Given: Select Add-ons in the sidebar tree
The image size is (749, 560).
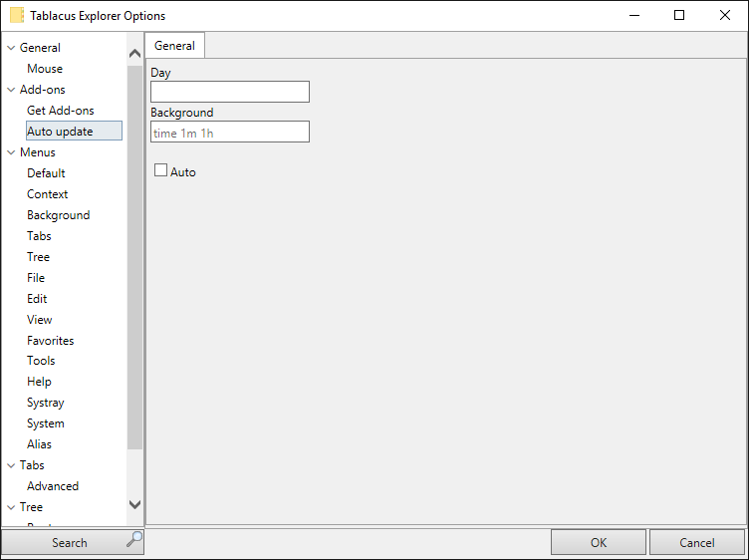Looking at the screenshot, I should pos(43,90).
